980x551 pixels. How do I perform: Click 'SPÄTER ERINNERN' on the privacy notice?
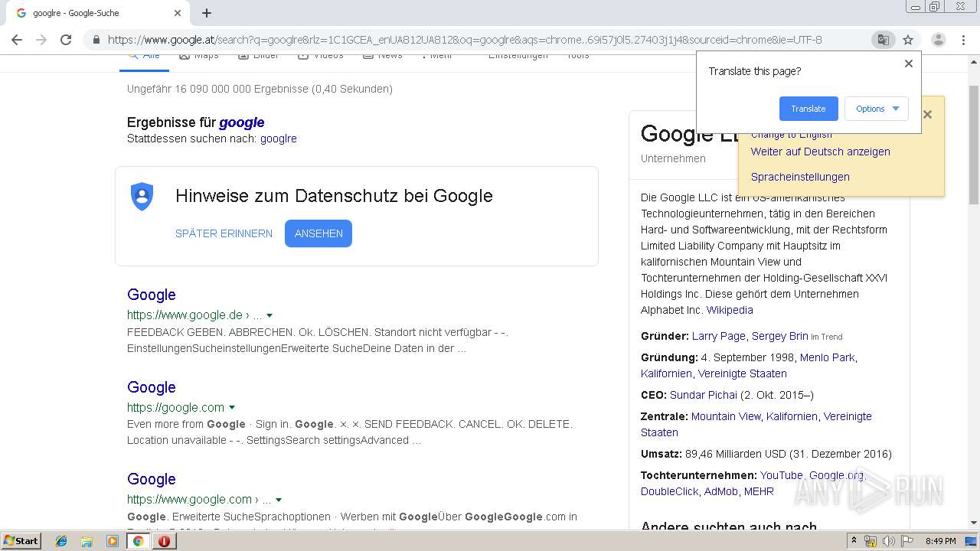pyautogui.click(x=224, y=233)
